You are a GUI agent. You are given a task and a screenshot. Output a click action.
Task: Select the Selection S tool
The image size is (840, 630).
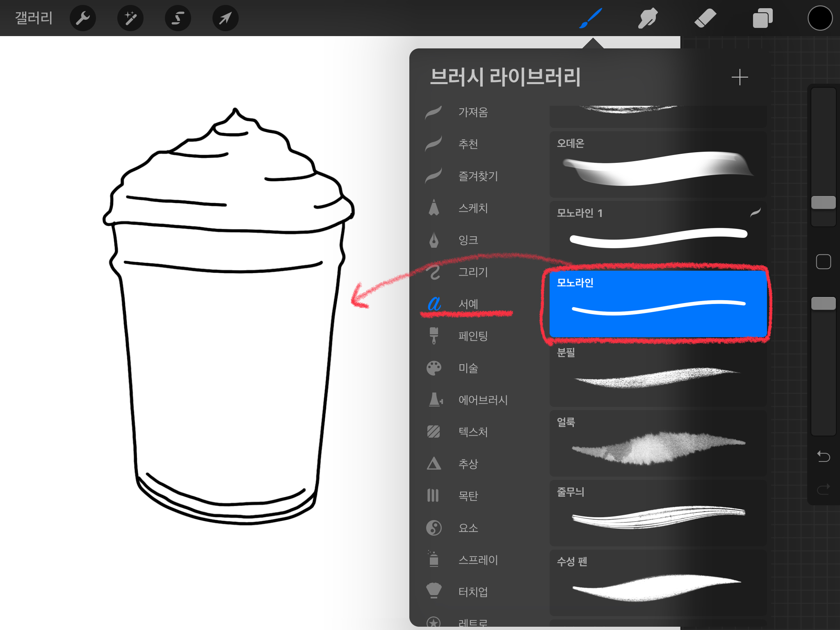178,18
